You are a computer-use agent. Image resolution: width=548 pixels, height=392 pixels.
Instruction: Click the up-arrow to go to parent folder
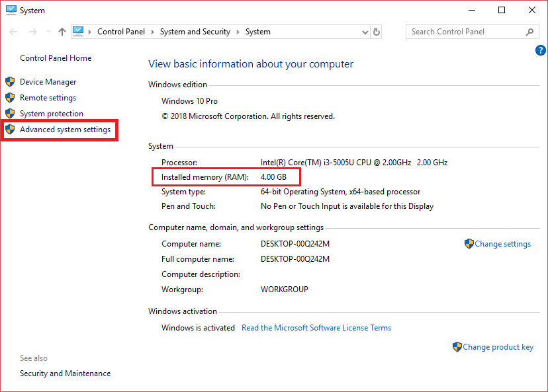point(62,31)
